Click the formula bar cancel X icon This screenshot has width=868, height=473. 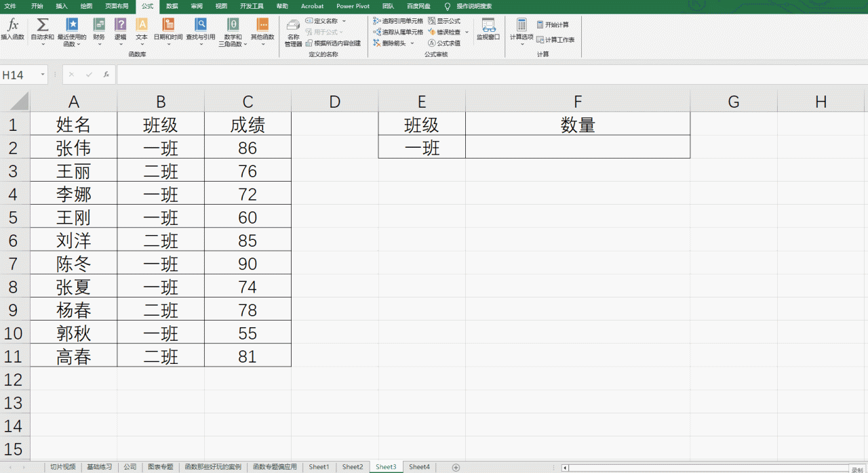72,75
